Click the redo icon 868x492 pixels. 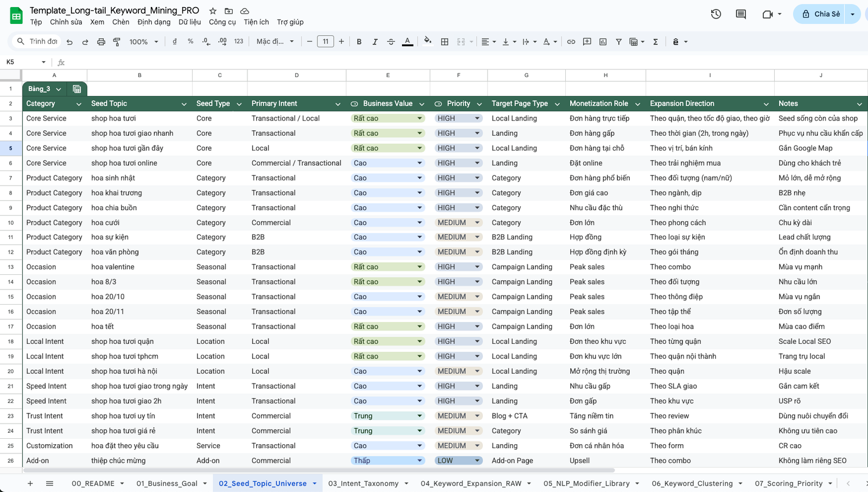(x=85, y=42)
